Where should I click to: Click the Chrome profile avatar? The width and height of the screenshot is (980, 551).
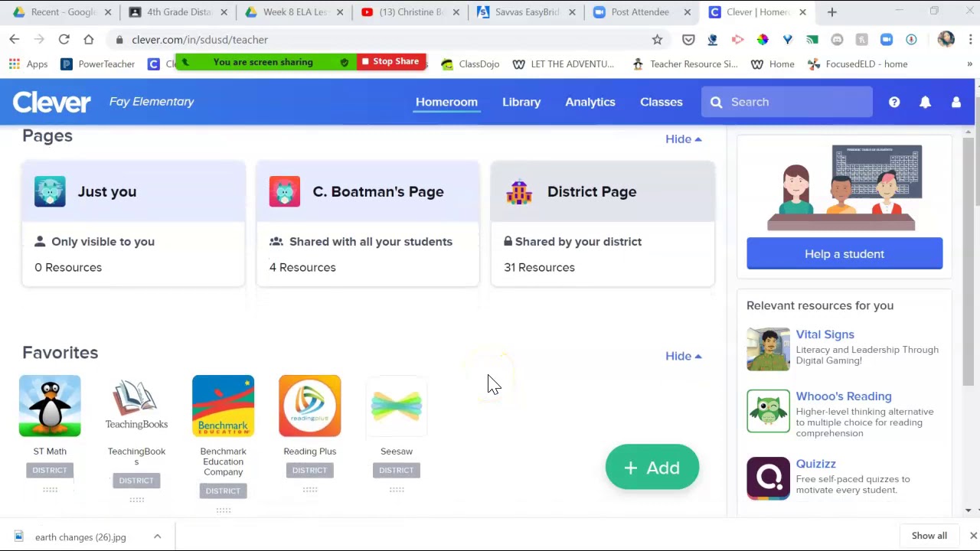point(946,39)
